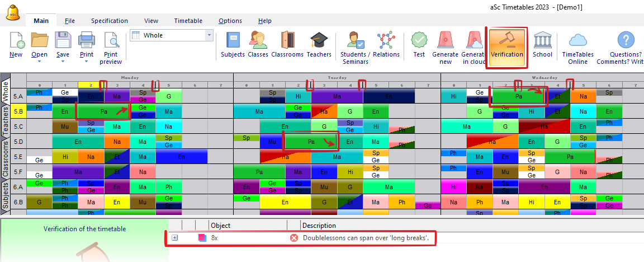Open Print preview
The image size is (644, 262).
(x=111, y=40)
